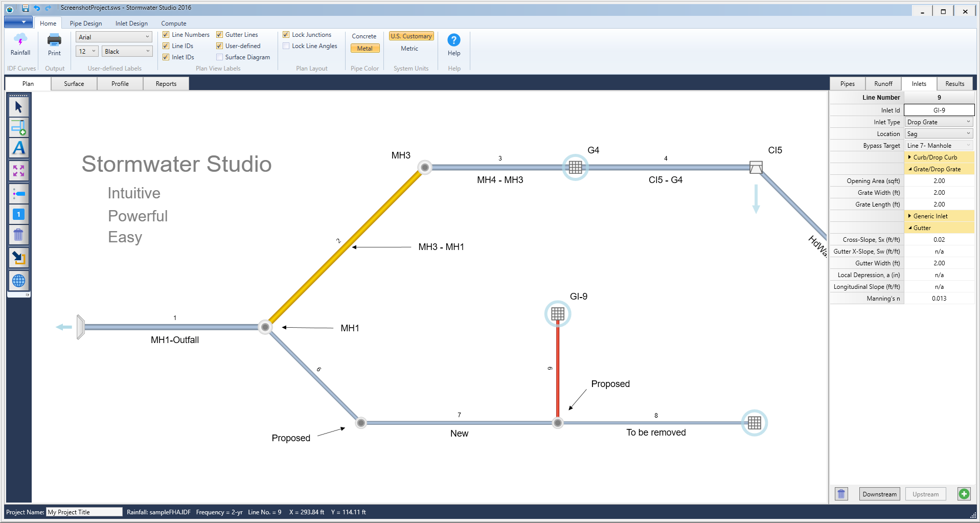Open the Inlet Type Drop Grate dropdown
Screen dimensions: 980x523
[939, 122]
